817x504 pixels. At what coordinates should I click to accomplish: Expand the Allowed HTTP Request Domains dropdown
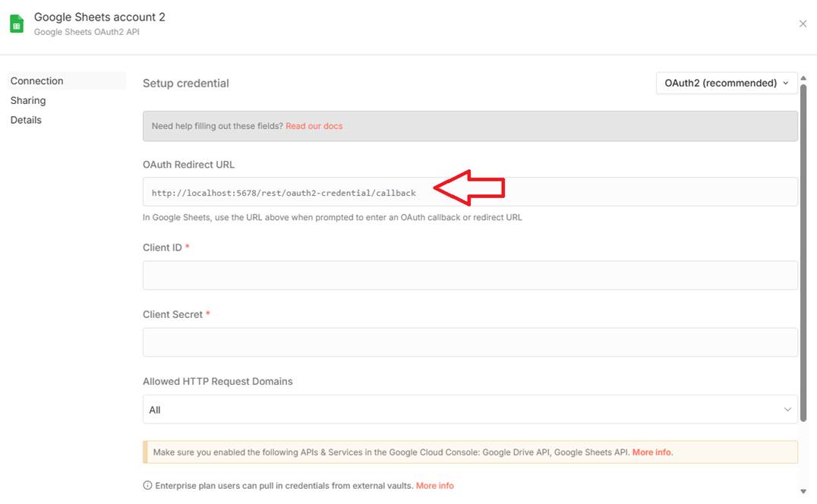[x=469, y=410]
